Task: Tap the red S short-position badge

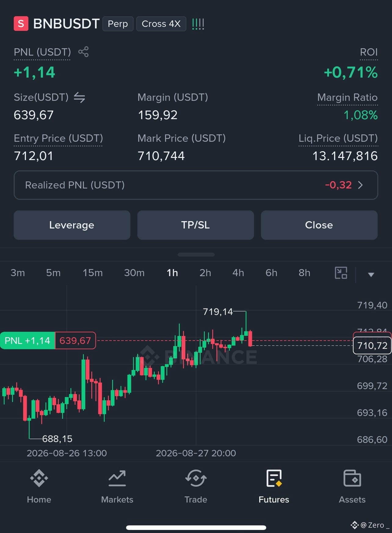Action: pos(21,24)
